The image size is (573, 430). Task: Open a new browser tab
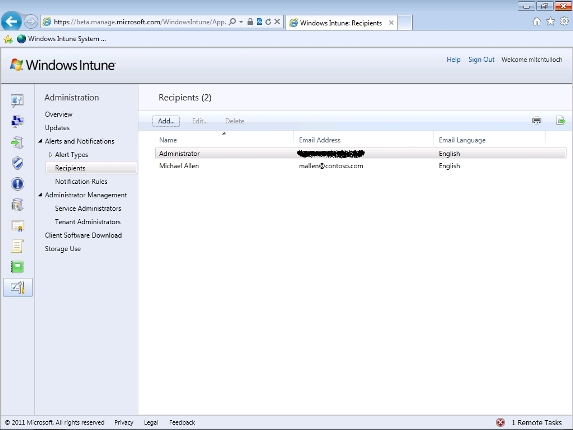coord(405,23)
